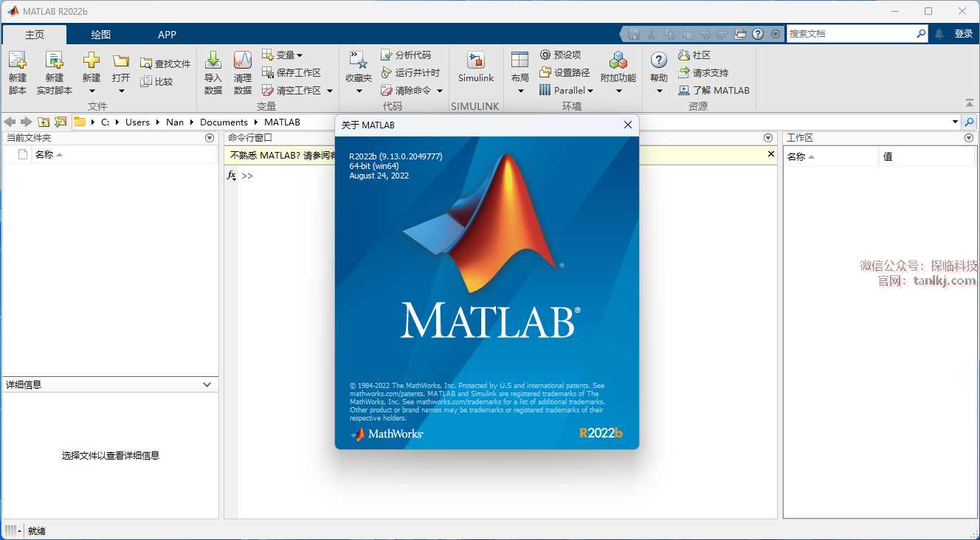980x540 pixels.
Task: Switch to the Plots (绘图) tab
Action: tap(101, 35)
